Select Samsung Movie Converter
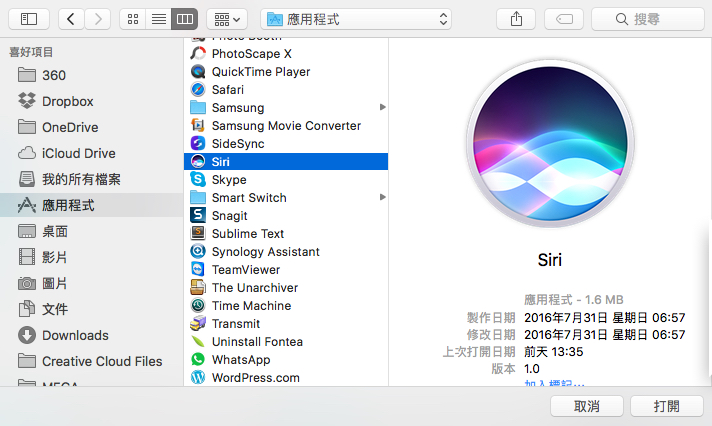The height and width of the screenshot is (426, 712). coord(286,125)
